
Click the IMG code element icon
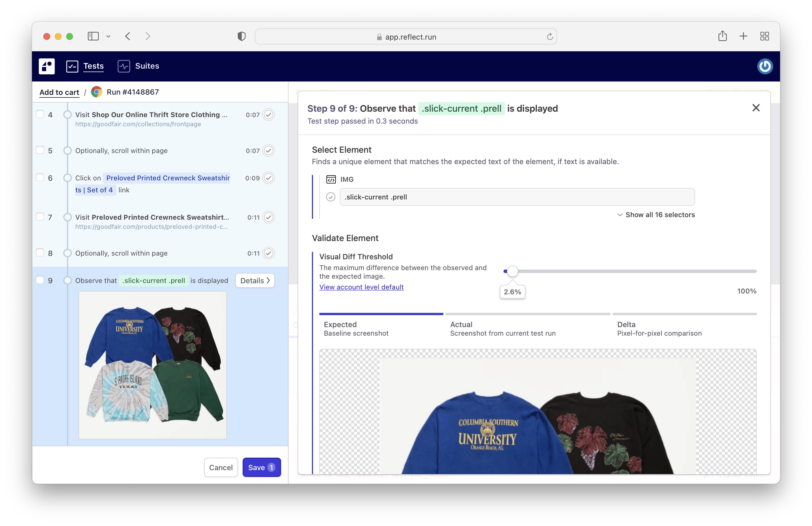pos(331,179)
